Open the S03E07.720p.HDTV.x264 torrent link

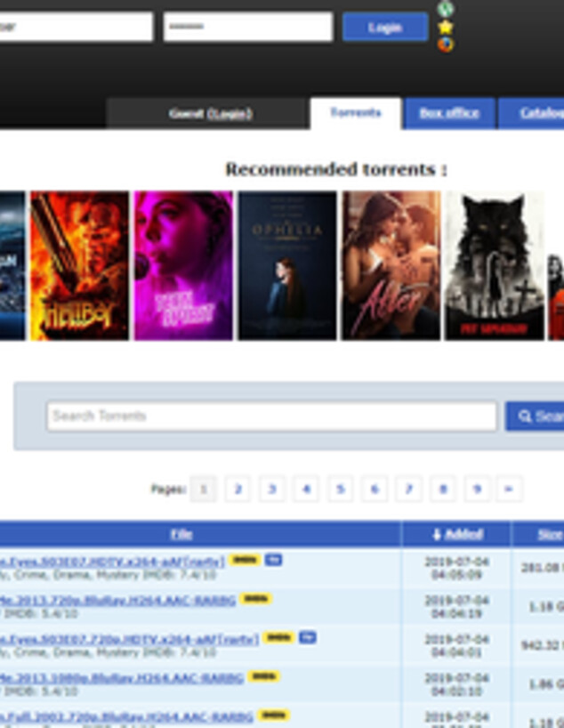pos(130,639)
